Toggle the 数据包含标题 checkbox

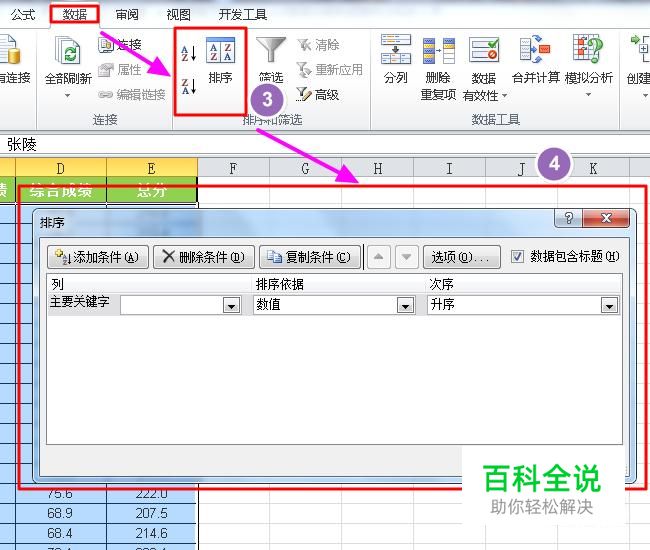517,257
